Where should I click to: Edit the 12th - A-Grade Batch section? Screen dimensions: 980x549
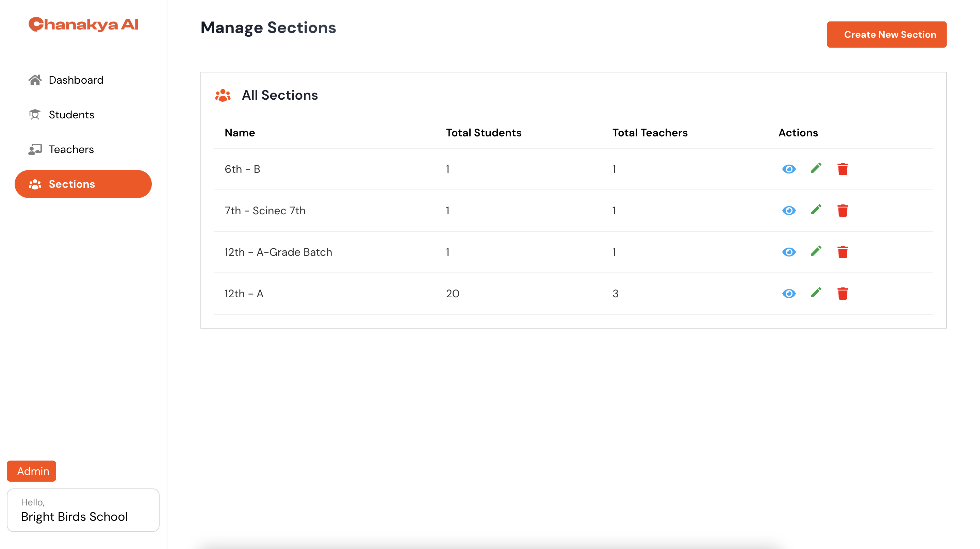(x=816, y=251)
